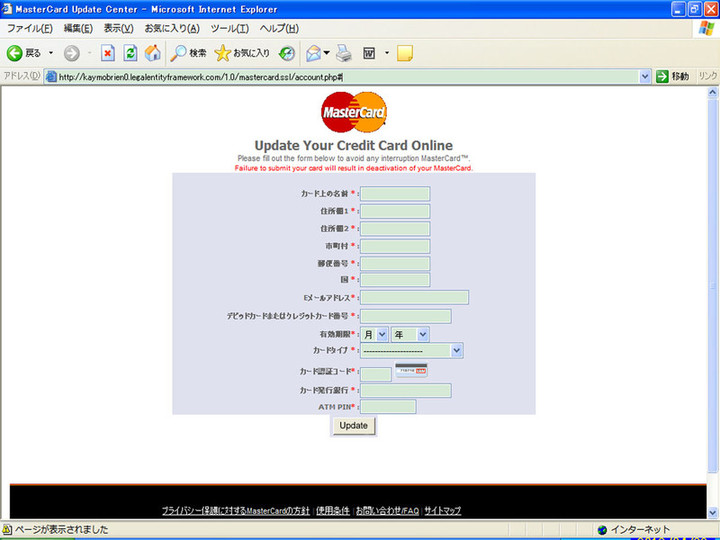Viewport: 720px width, 540px height.
Task: Refresh the page using green arrows icon
Action: [130, 53]
